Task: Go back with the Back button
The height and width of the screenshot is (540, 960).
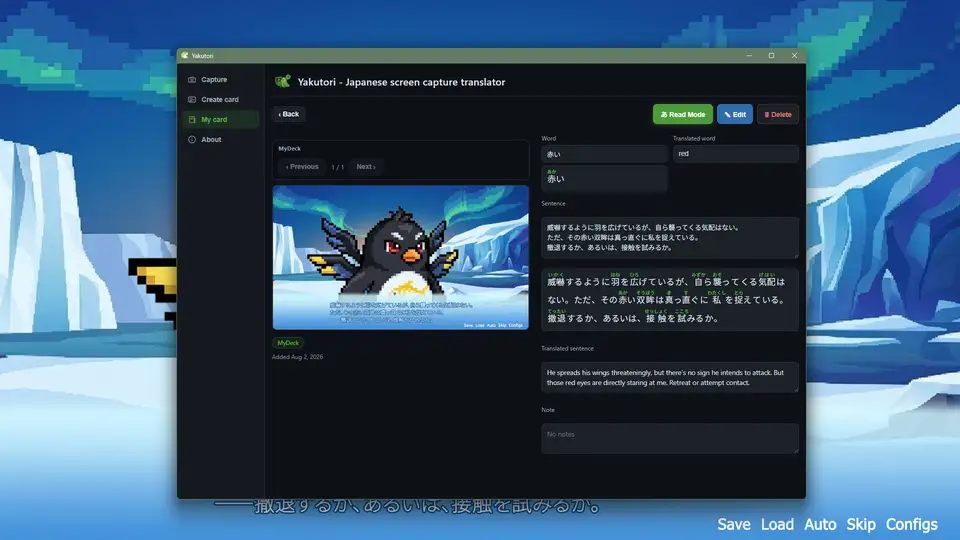Action: (289, 114)
